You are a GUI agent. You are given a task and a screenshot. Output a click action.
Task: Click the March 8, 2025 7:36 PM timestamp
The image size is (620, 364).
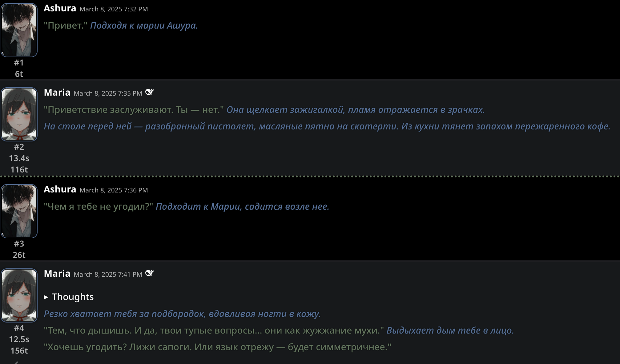pos(114,190)
